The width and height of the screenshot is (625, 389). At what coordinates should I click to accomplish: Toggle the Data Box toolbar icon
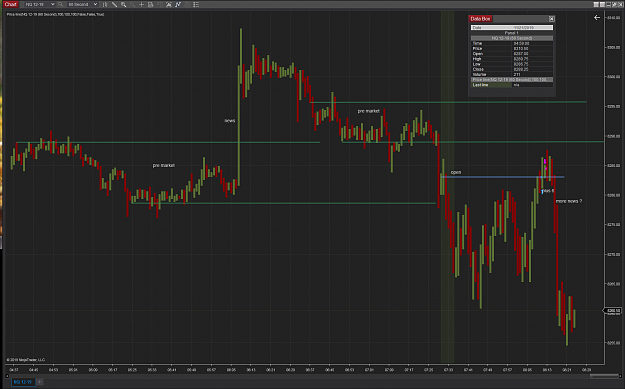point(150,4)
